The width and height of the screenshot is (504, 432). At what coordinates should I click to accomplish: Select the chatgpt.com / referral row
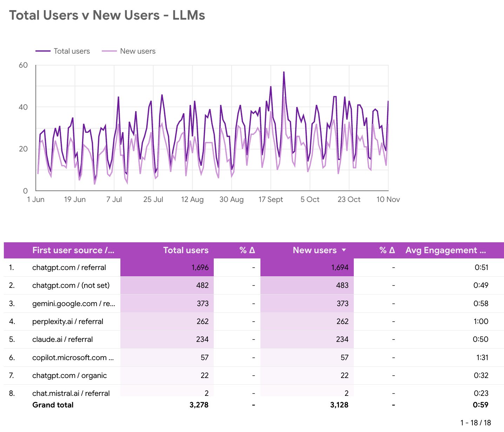click(69, 268)
